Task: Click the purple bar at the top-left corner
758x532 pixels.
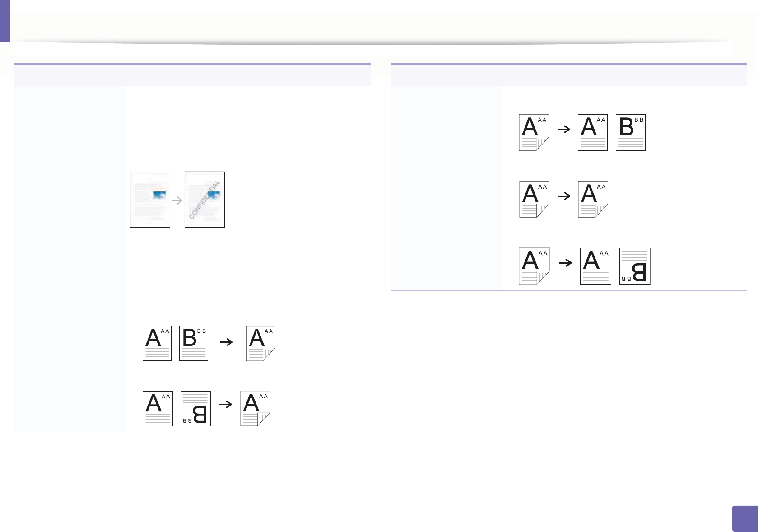Action: [5, 21]
